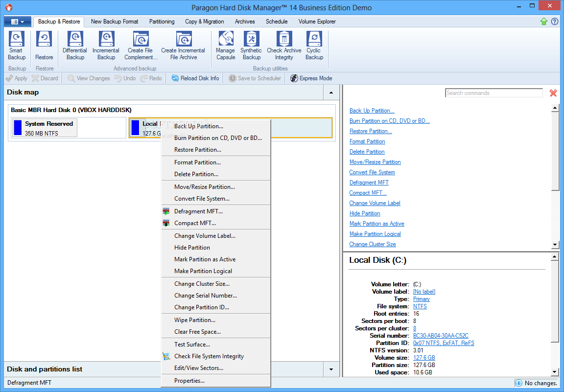Click the Change Volume Label link
This screenshot has height=392, width=564.
click(375, 203)
